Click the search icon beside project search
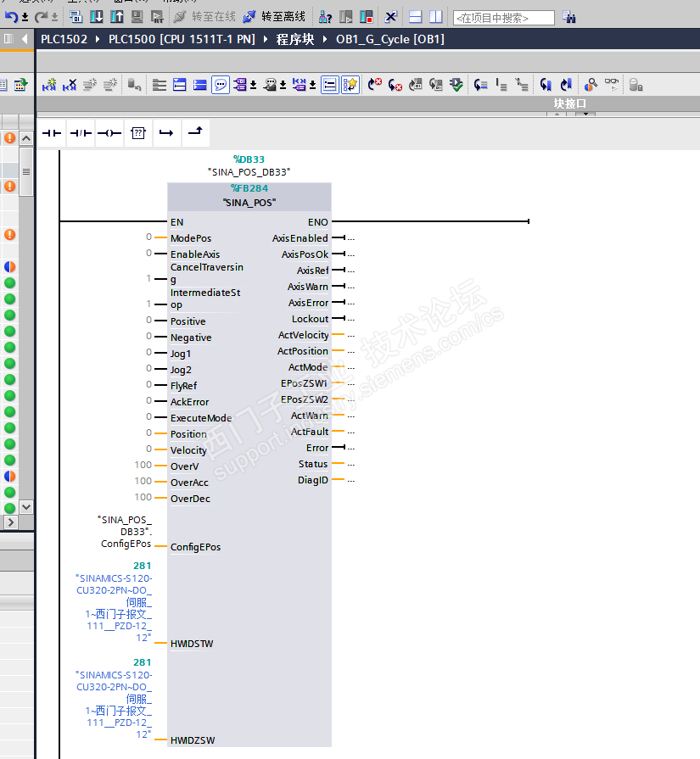 click(569, 17)
